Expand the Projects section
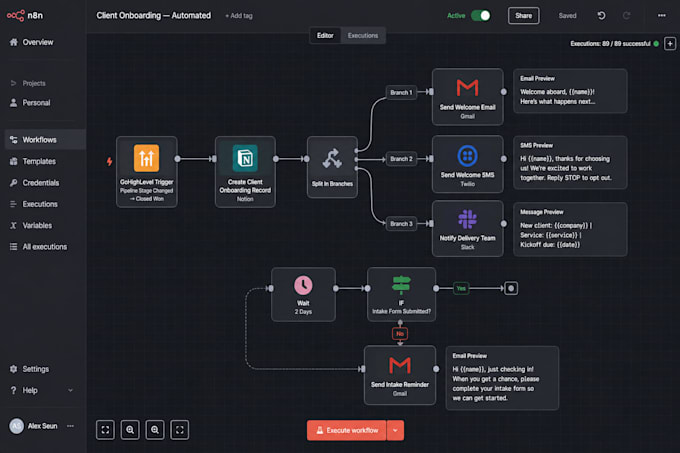This screenshot has height=453, width=680. pos(28,83)
